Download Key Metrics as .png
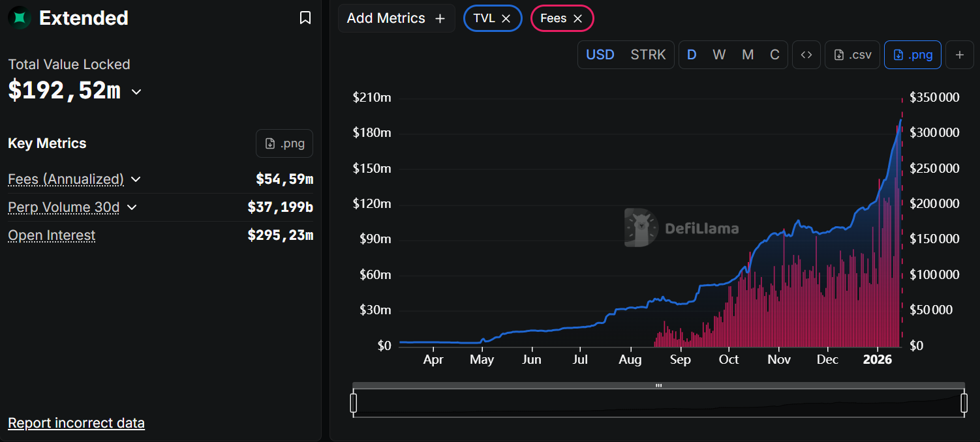 pyautogui.click(x=284, y=143)
